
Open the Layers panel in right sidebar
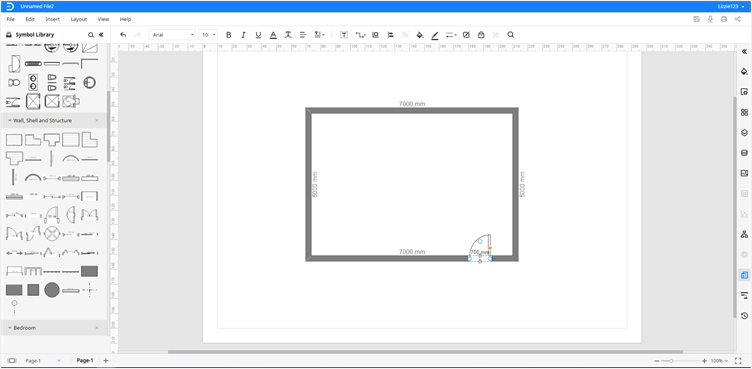click(744, 132)
